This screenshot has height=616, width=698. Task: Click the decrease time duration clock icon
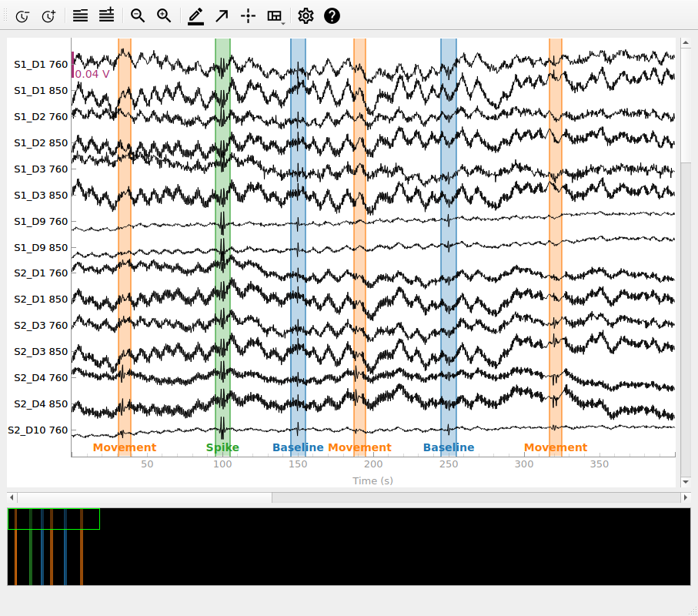pos(22,15)
